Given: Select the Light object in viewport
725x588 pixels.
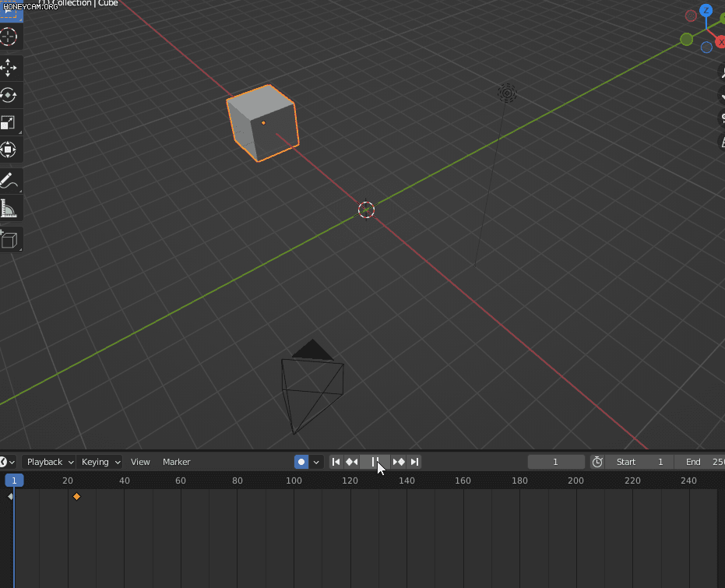Looking at the screenshot, I should pos(507,93).
